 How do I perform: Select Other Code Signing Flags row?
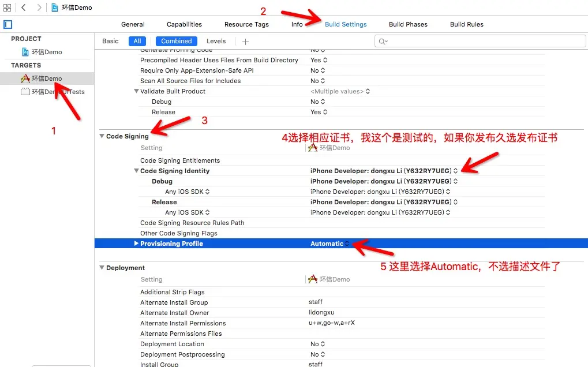(342, 233)
